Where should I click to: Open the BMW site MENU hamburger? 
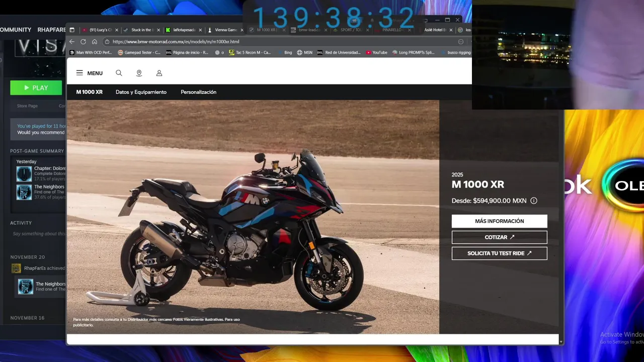click(x=89, y=73)
